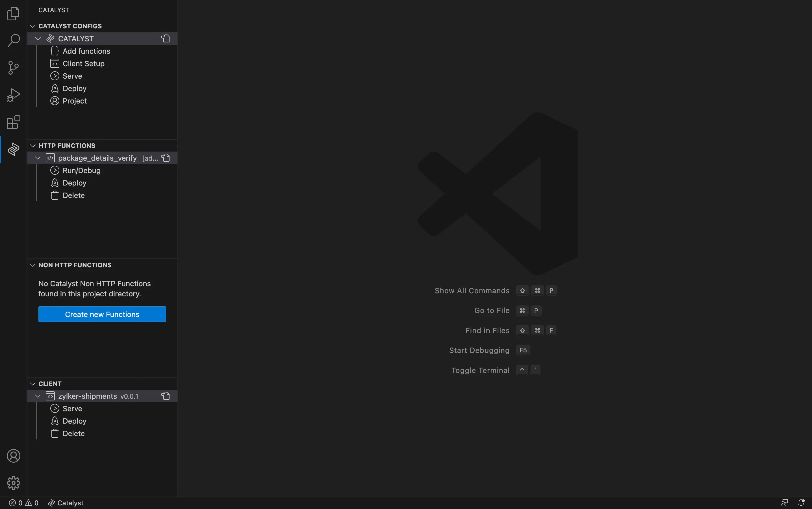Image resolution: width=812 pixels, height=509 pixels.
Task: Click the trash icon under zylker-shipments
Action: click(x=55, y=433)
